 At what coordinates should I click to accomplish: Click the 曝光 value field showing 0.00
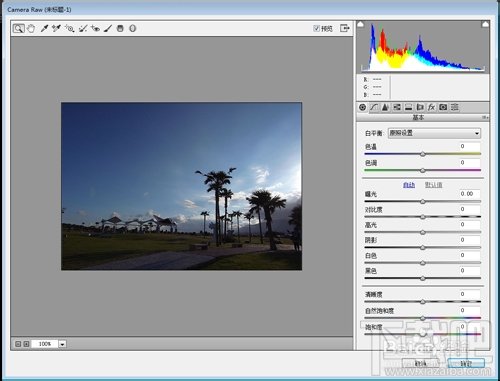[470, 194]
